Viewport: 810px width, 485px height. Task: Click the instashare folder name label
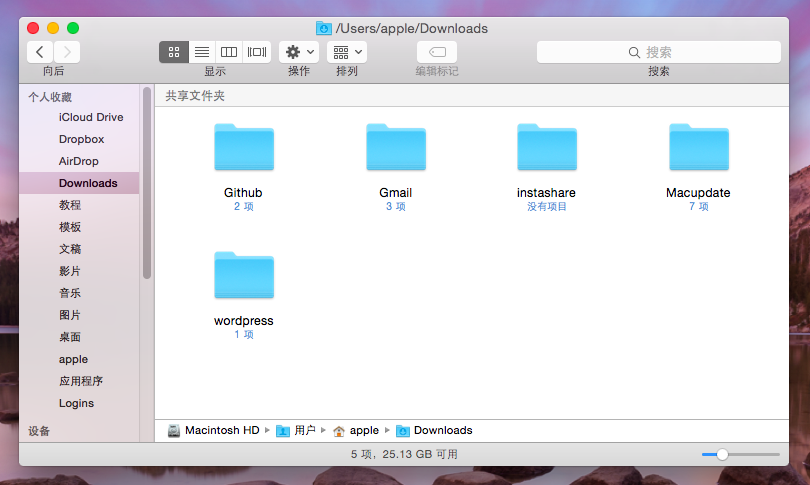coord(547,193)
